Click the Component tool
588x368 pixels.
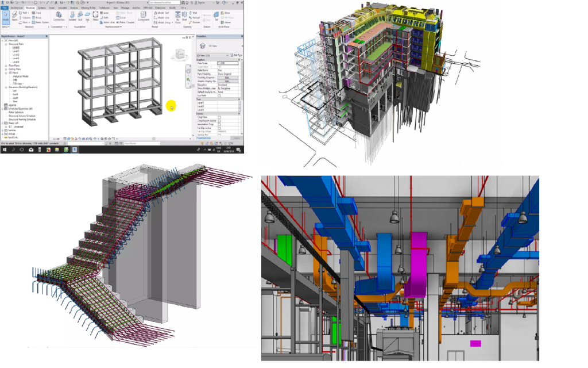coord(143,17)
